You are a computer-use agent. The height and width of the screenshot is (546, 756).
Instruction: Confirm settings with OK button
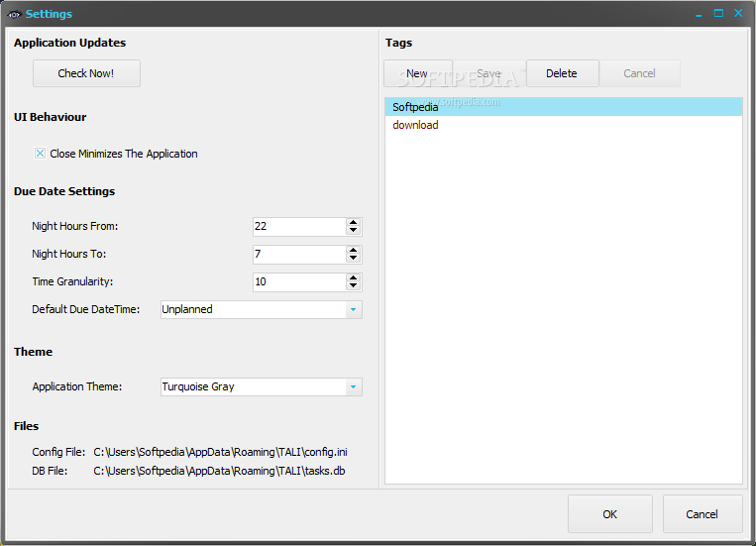[610, 514]
